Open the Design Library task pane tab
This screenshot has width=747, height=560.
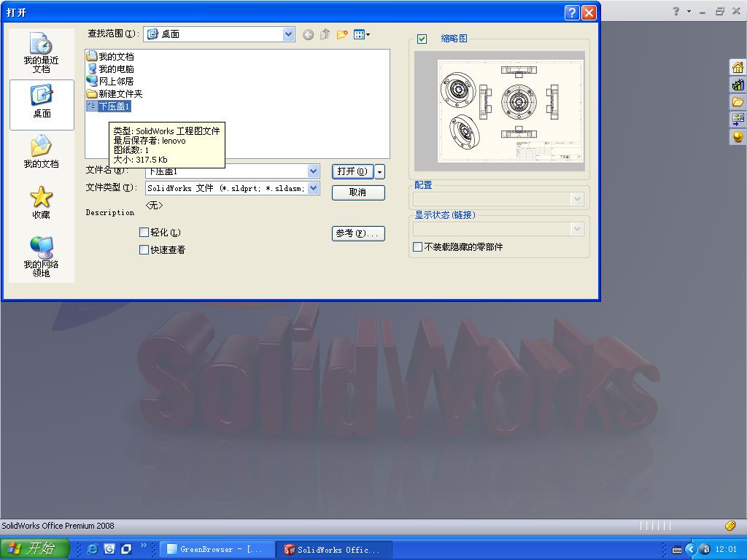[738, 85]
